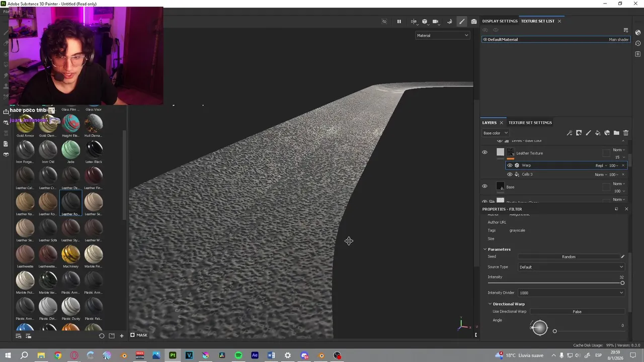The height and width of the screenshot is (362, 644).
Task: Hide the Warp filter effect
Action: (510, 165)
